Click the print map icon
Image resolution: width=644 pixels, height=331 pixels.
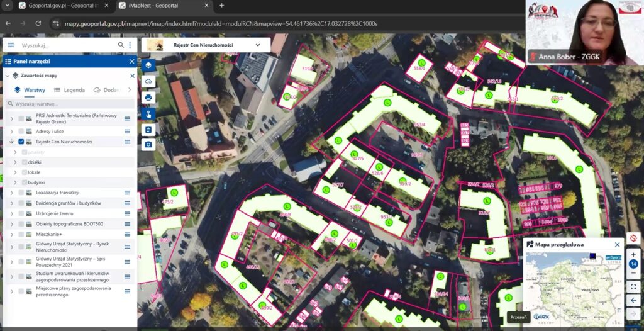click(x=148, y=98)
